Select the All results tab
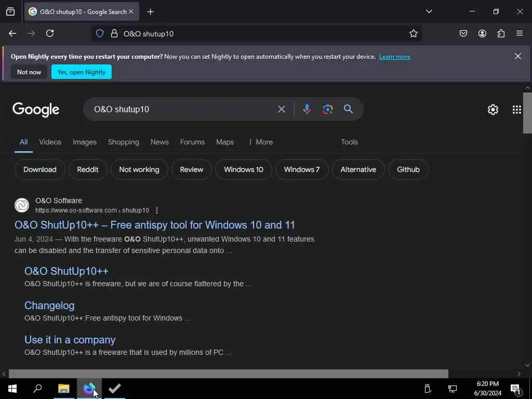Viewport: 532px width, 399px height. 23,142
